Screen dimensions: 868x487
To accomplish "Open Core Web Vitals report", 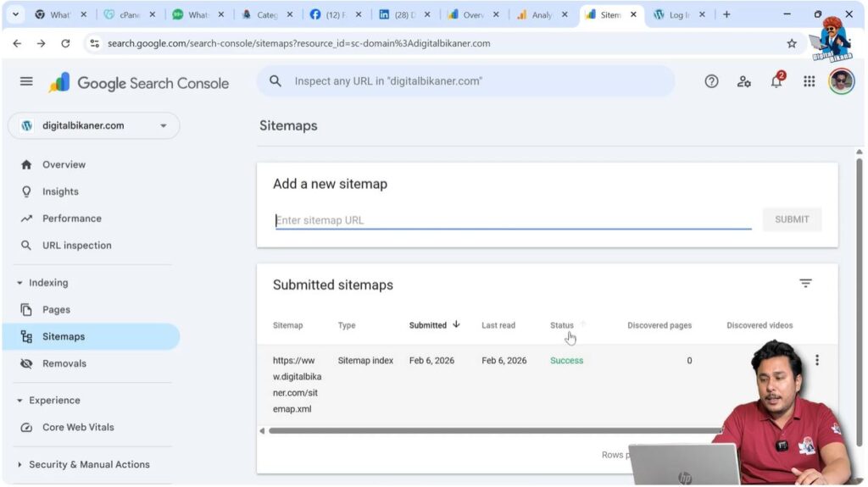I will [x=78, y=427].
